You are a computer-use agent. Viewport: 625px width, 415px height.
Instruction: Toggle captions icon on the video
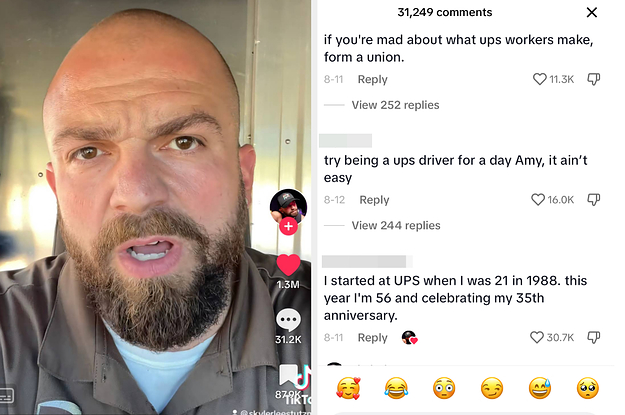coord(7,395)
